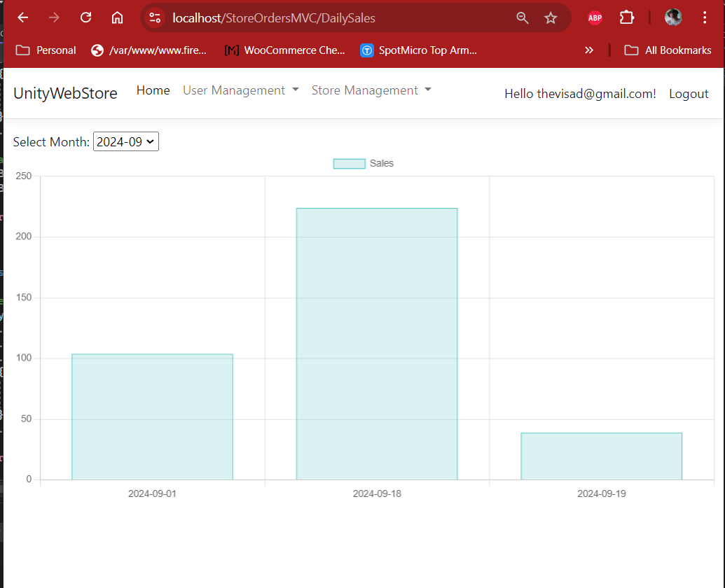Viewport: 725px width, 588px height.
Task: Open the Chrome three-dot menu
Action: pyautogui.click(x=705, y=18)
